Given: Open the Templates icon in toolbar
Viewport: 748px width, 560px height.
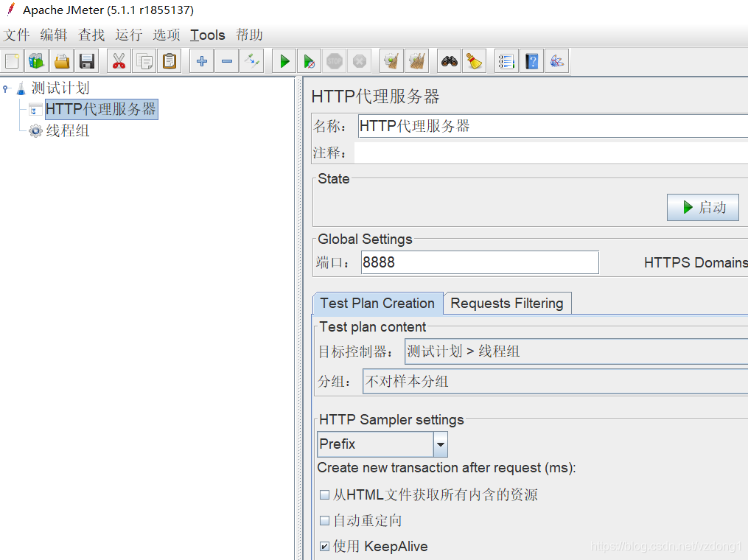Looking at the screenshot, I should click(36, 61).
